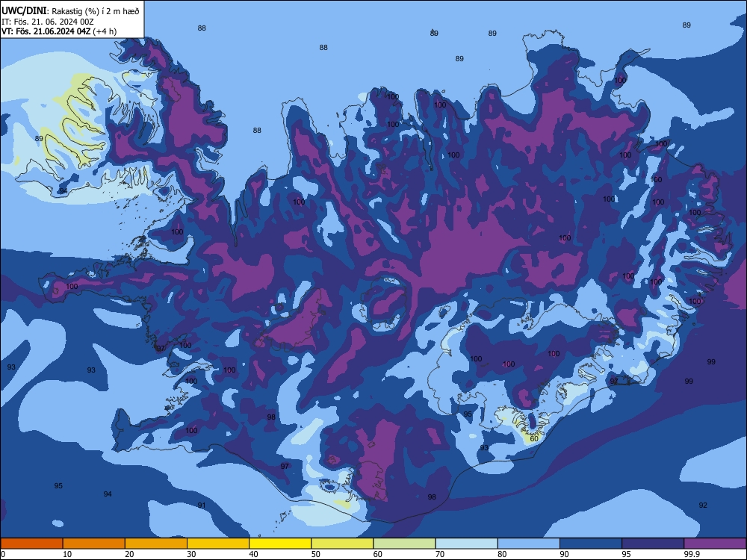Click the 0–10 dark orange legend swatch

(31, 544)
